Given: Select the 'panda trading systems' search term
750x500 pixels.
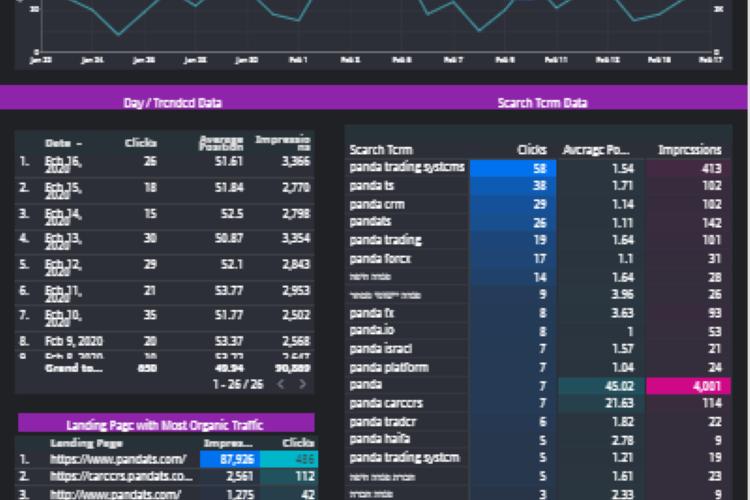Looking at the screenshot, I should (407, 167).
